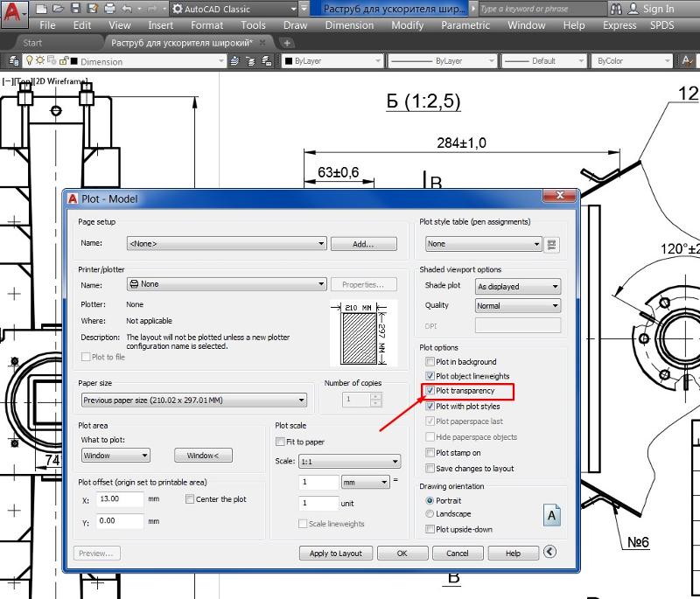The height and width of the screenshot is (599, 700).
Task: Open the Dimension layer dropdown
Action: [x=124, y=61]
